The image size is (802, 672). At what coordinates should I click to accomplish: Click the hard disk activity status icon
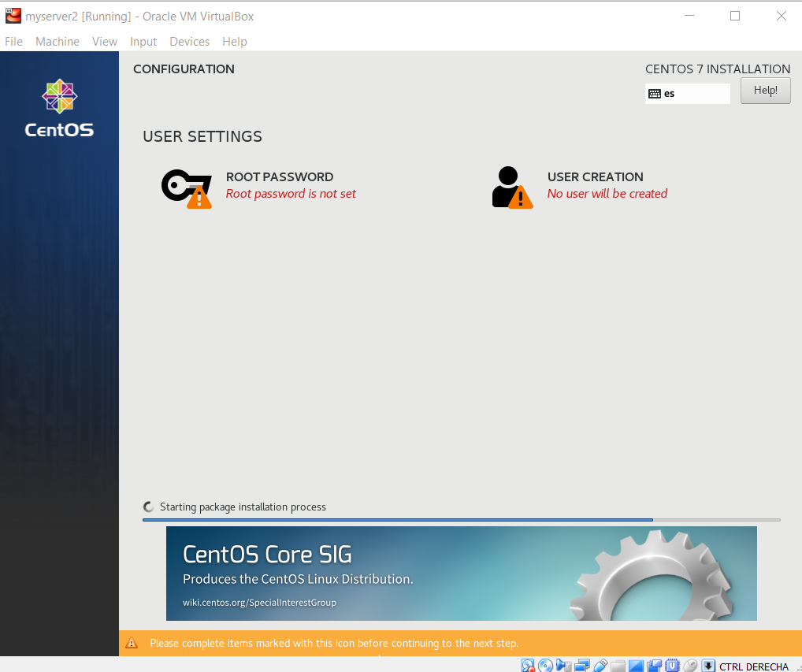528,666
